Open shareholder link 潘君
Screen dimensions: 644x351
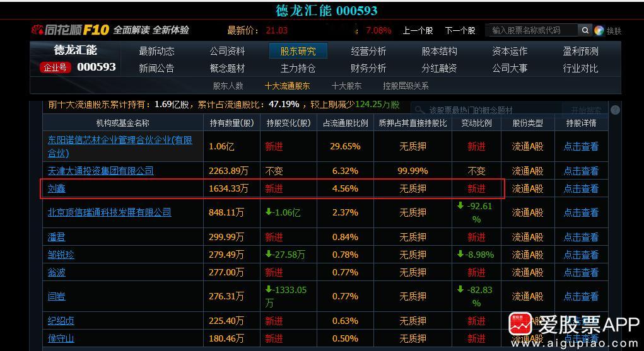point(56,237)
